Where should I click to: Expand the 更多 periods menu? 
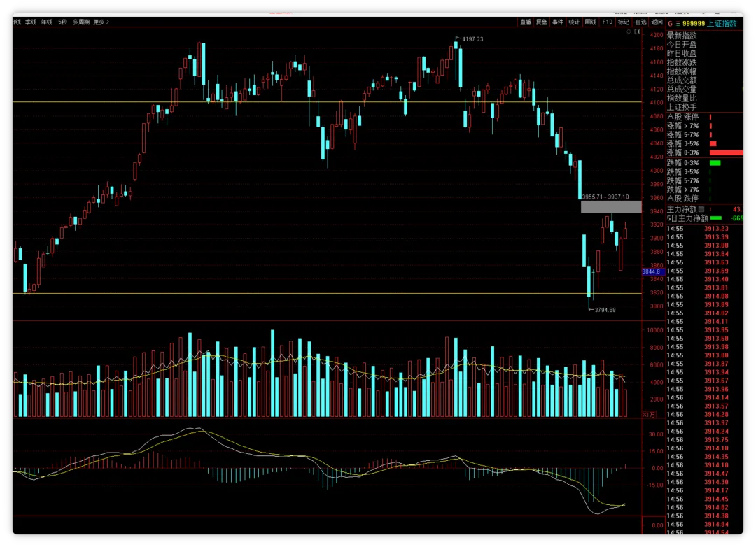pos(101,22)
